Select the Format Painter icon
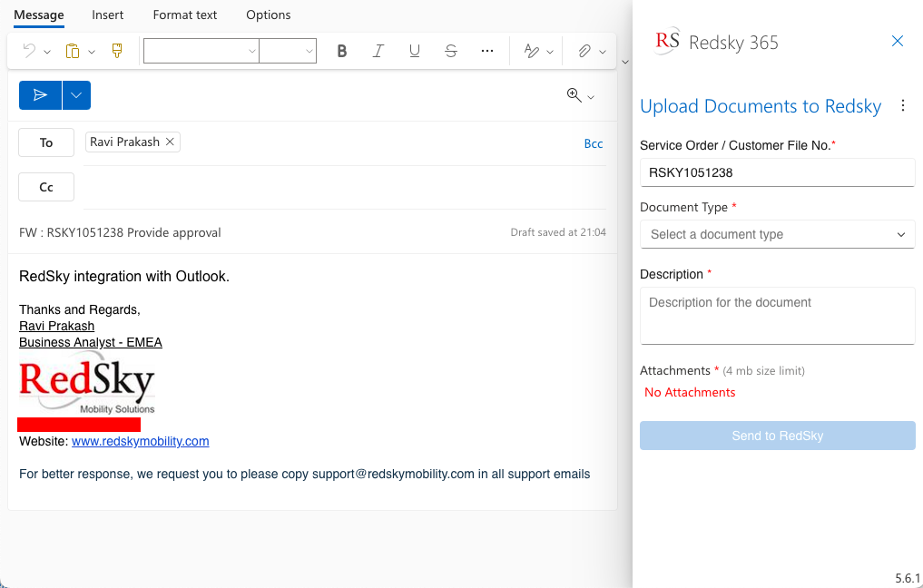 click(x=117, y=51)
